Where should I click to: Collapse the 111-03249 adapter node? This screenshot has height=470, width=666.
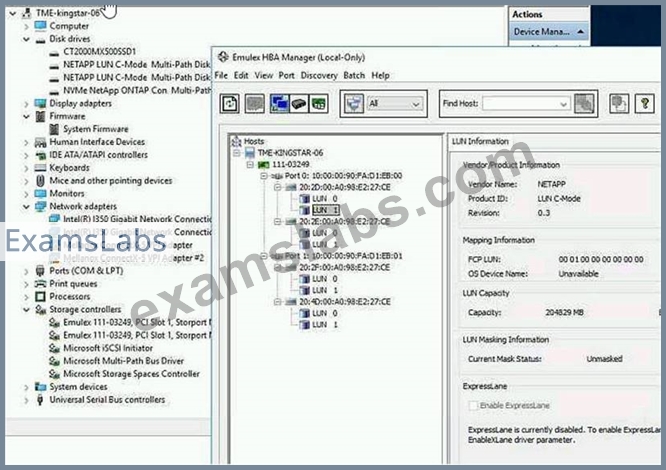[x=250, y=164]
